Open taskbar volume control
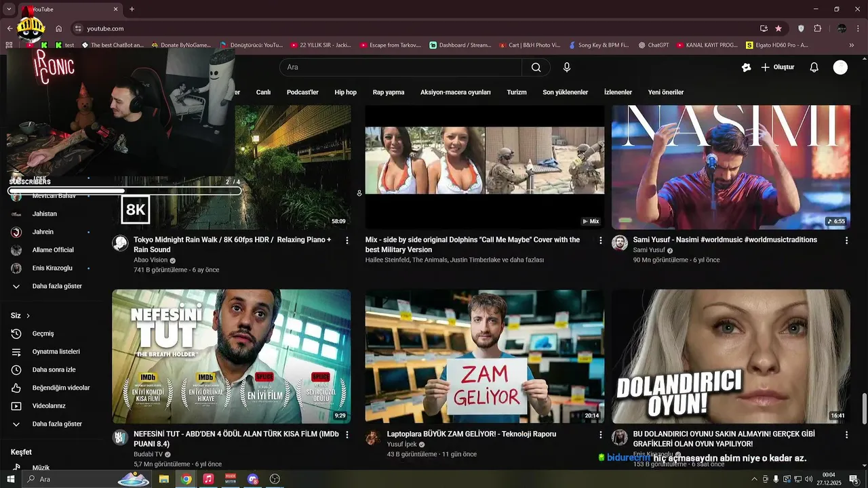This screenshot has height=488, width=868. (808, 479)
